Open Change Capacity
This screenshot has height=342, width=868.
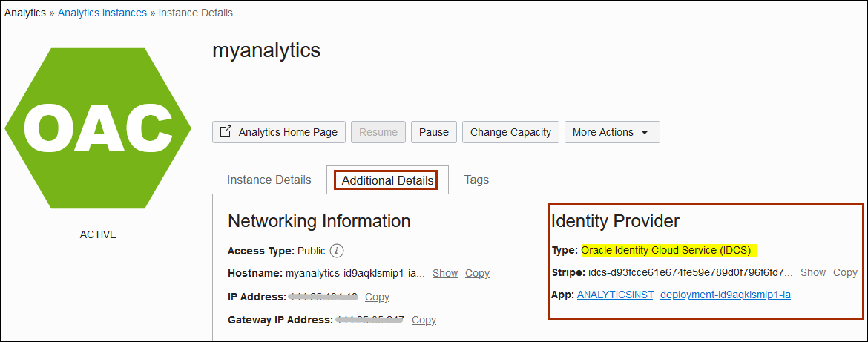pos(510,132)
